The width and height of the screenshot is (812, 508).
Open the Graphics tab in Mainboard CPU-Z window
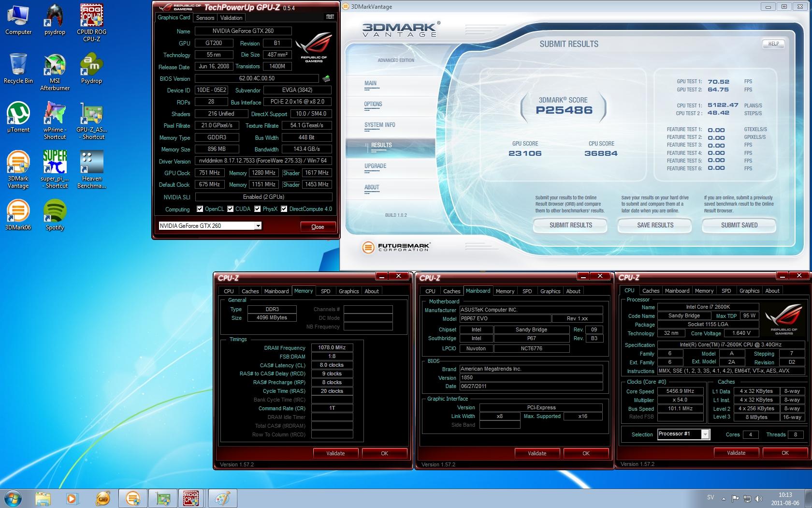pos(550,291)
